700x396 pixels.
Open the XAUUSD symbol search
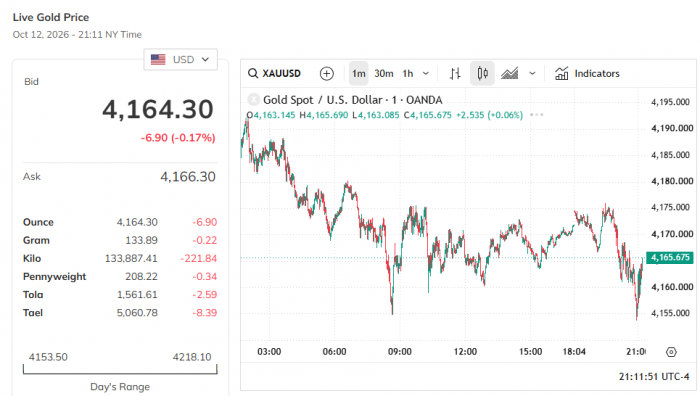(x=275, y=73)
